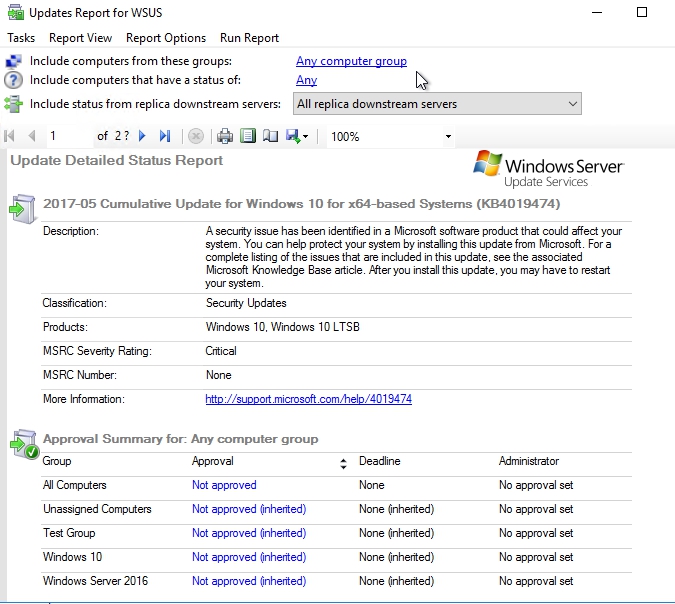Expand the replica downstream servers dropdown
The image size is (675, 604).
coord(572,104)
